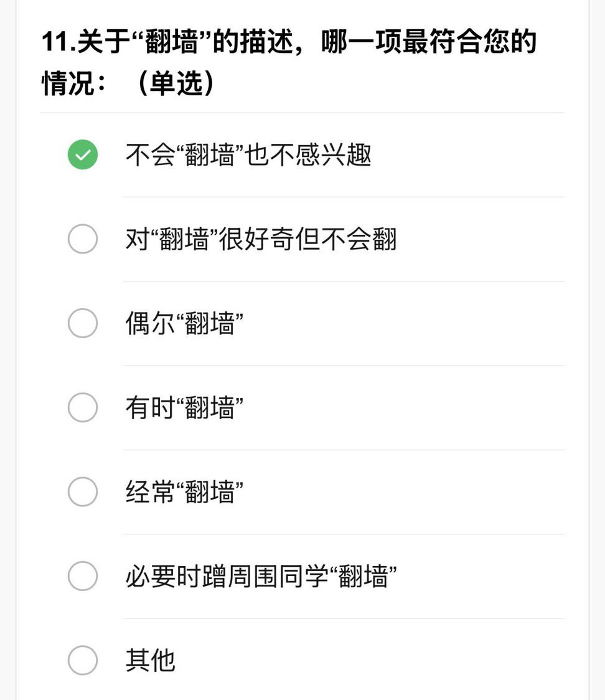605x700 pixels.
Task: Click the （单选） single-choice hint
Action: tap(176, 83)
